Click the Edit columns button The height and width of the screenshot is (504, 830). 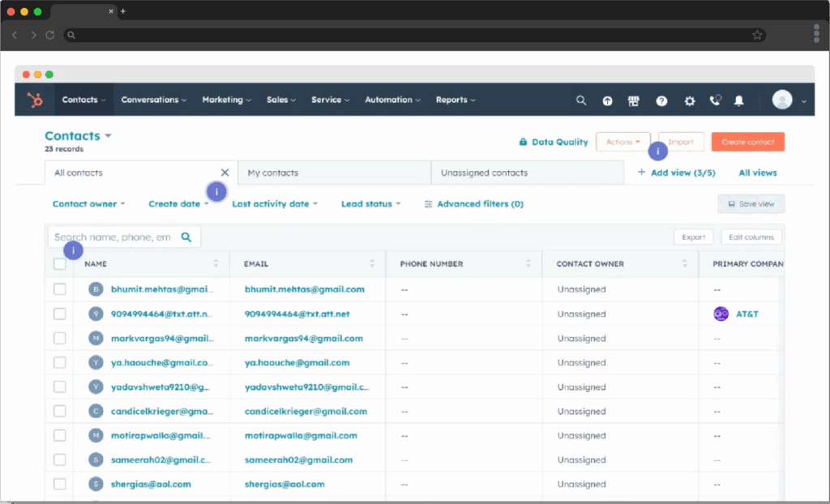pos(751,237)
